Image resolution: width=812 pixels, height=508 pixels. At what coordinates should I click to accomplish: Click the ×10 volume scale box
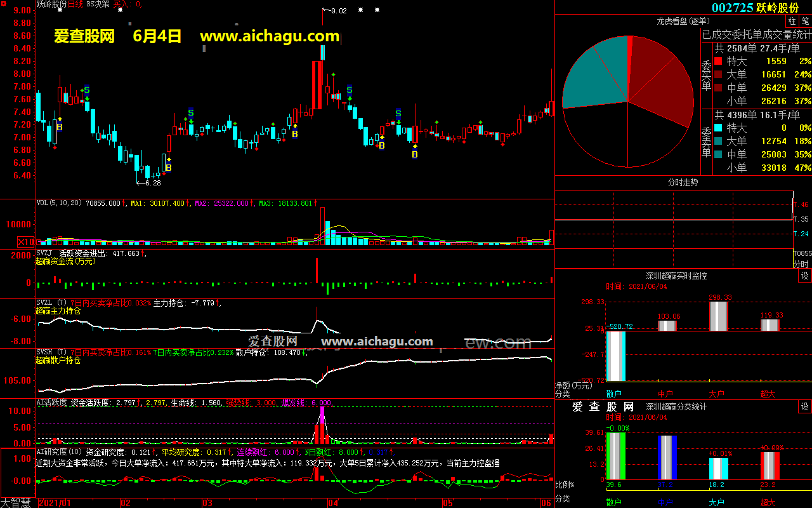pos(26,242)
